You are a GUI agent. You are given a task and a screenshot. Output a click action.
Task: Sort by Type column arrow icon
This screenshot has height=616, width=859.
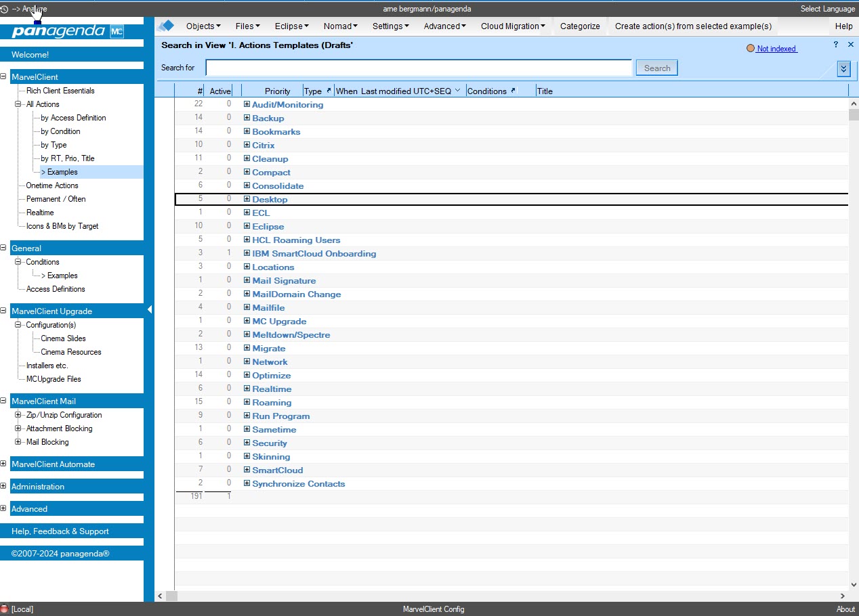329,91
